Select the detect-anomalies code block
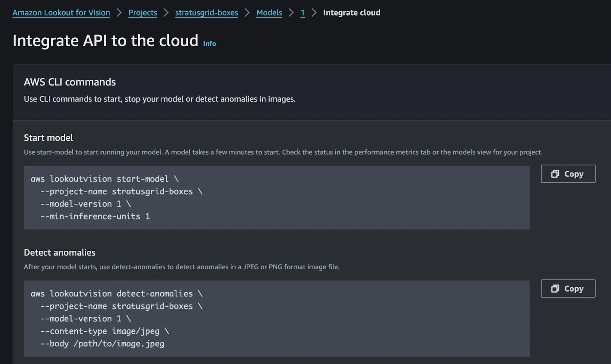 (x=277, y=319)
